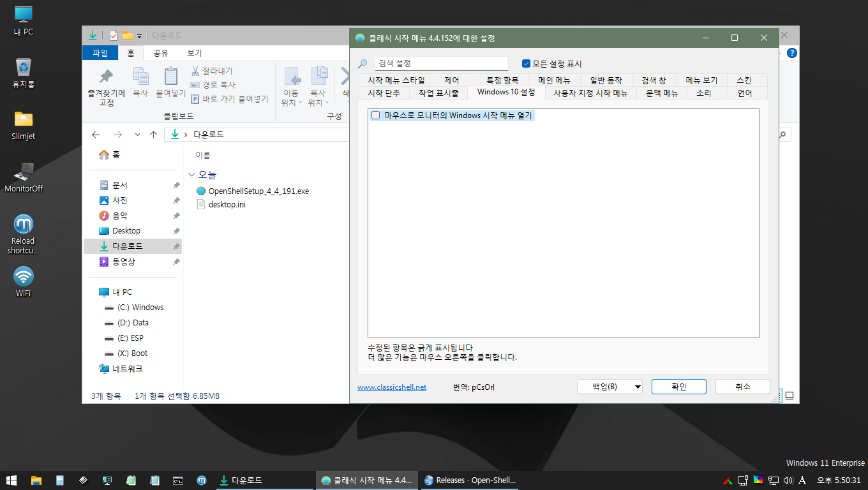Click 잘라내기 cut in Explorer ribbon
This screenshot has height=490, width=868.
(212, 71)
